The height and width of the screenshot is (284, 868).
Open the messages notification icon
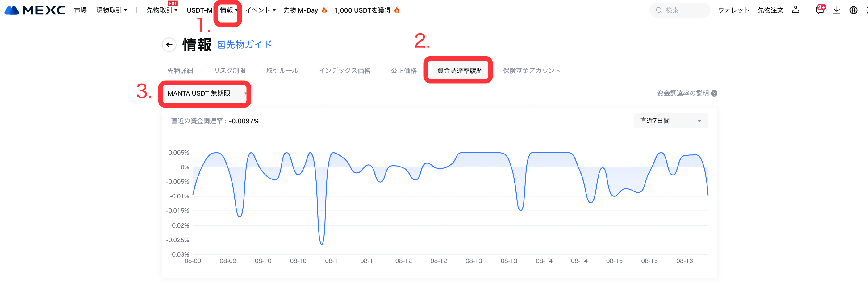click(820, 10)
